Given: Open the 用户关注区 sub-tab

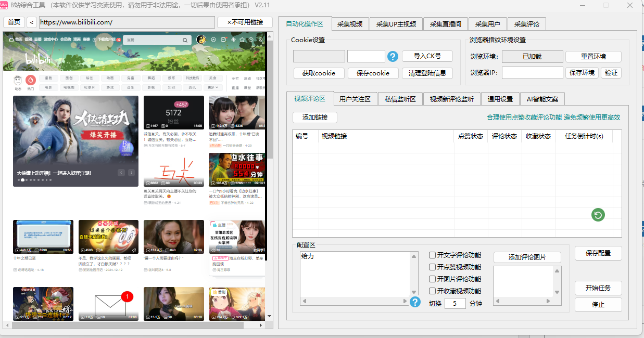Looking at the screenshot, I should (x=355, y=99).
